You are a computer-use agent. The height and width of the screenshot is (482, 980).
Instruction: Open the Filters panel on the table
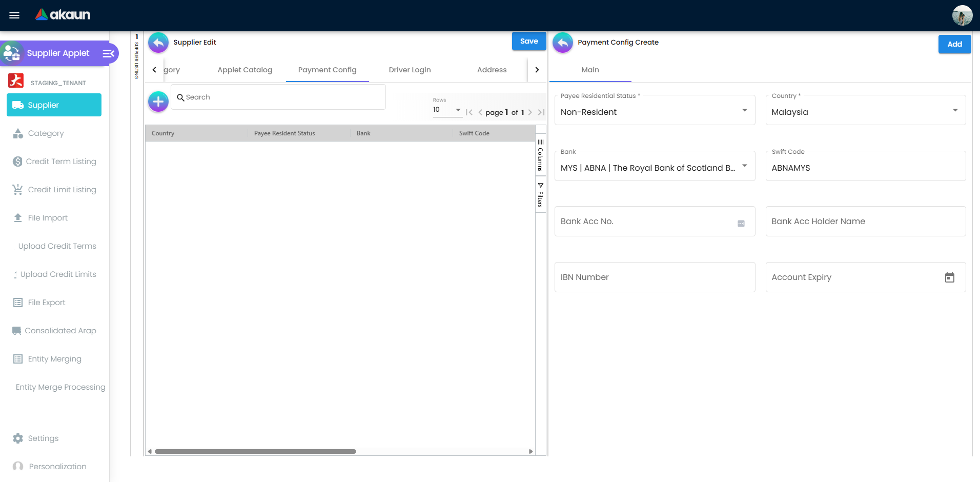(x=540, y=195)
